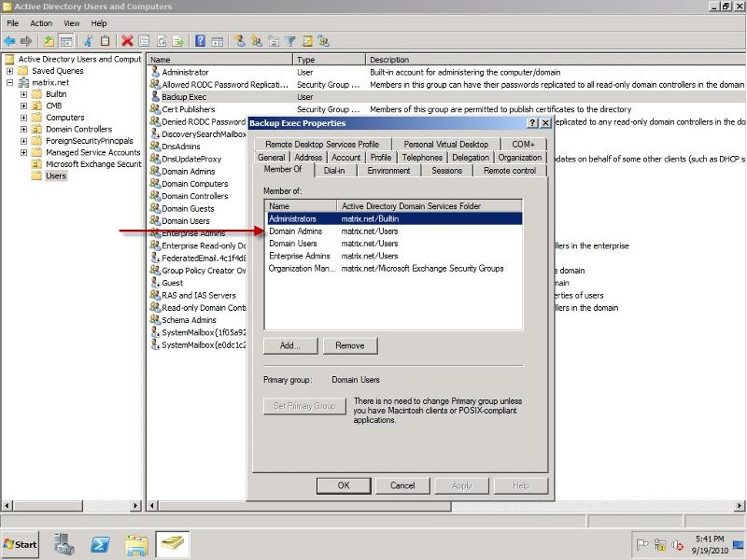Open Action Center flag in system tray
Screen dimensions: 747x560
pos(641,544)
